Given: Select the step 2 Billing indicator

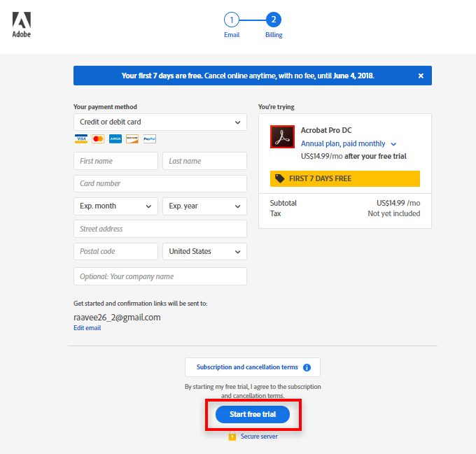Looking at the screenshot, I should pos(274,20).
